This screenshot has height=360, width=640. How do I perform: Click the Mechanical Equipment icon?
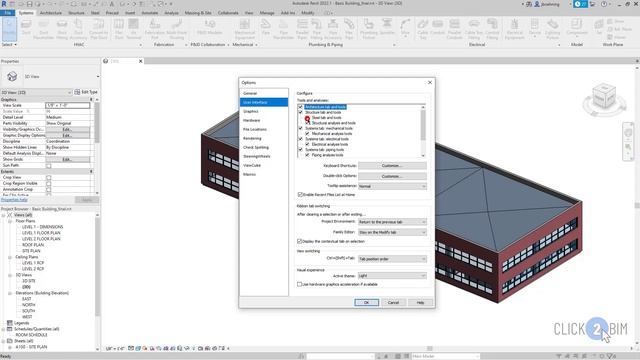point(244,29)
